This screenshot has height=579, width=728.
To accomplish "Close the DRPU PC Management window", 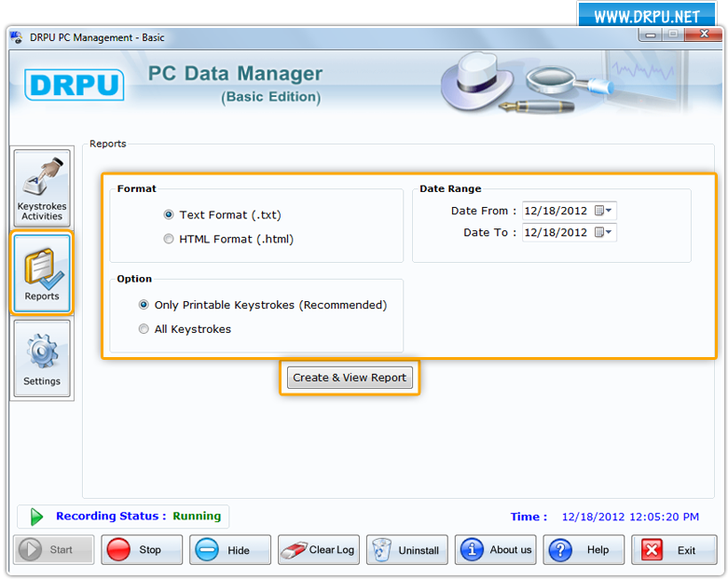I will (x=704, y=34).
